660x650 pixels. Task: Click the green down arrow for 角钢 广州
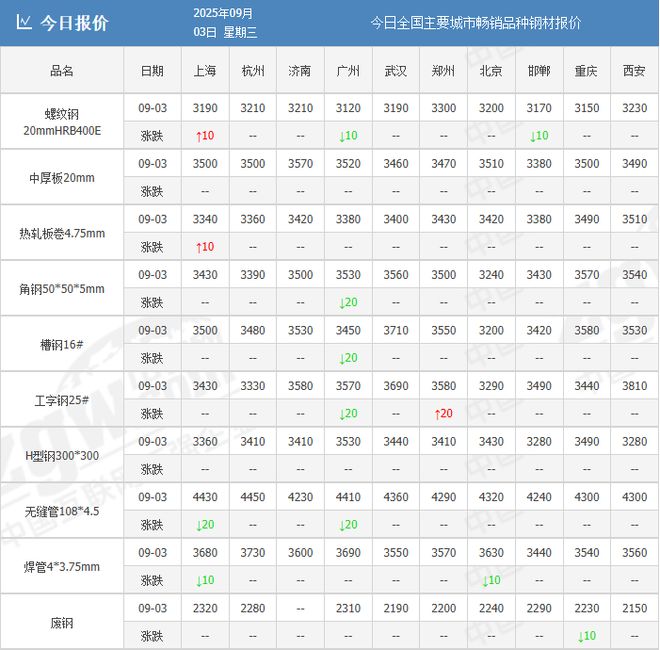pyautogui.click(x=347, y=302)
